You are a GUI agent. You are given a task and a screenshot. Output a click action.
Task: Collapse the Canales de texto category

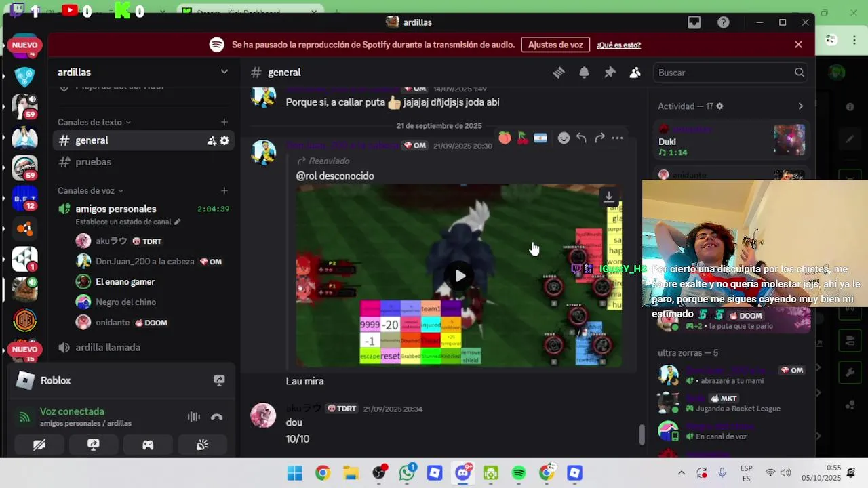(94, 122)
